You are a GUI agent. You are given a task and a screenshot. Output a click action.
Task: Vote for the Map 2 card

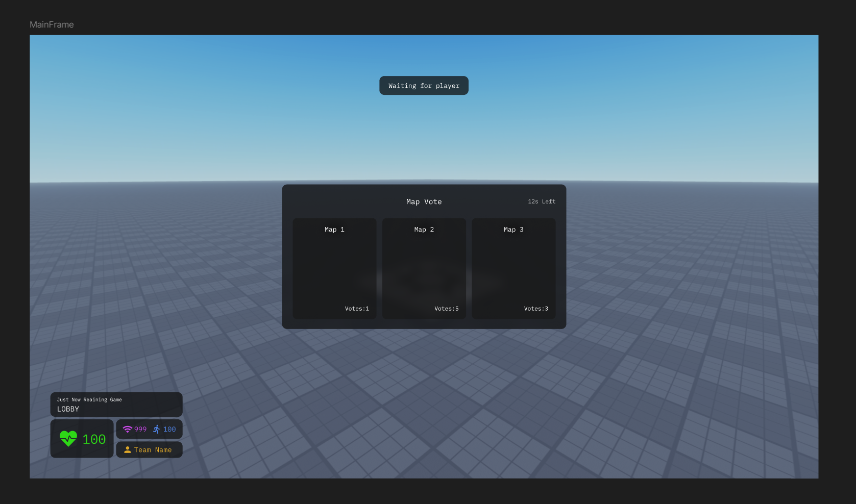[x=424, y=269]
